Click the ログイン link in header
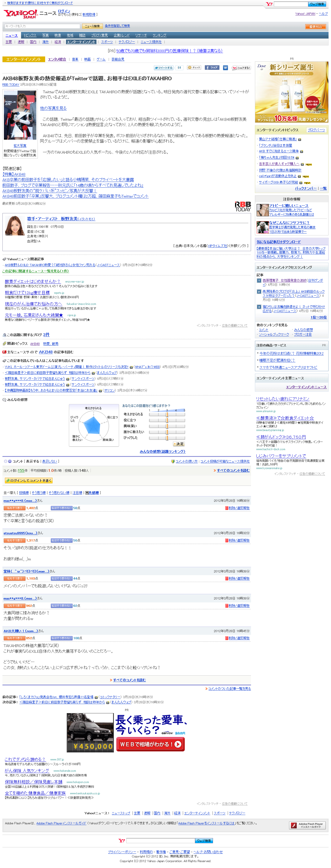The height and width of the screenshot is (868, 331). [64, 11]
